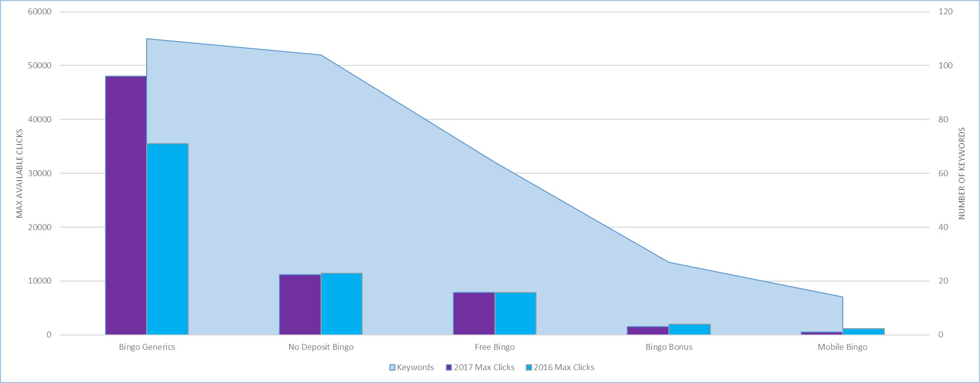Select the Bingo Generics category axis label
The height and width of the screenshot is (383, 980).
[x=147, y=347]
